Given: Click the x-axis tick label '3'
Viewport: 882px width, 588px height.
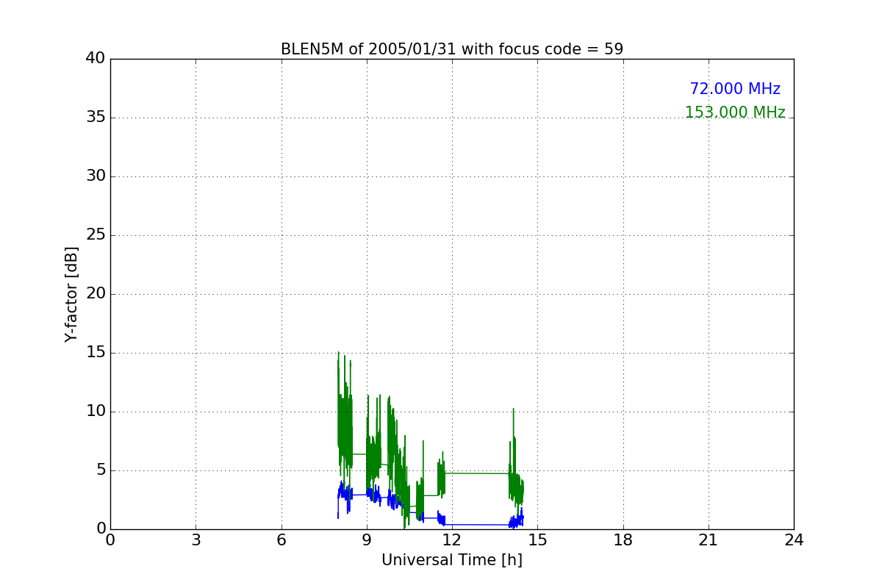Looking at the screenshot, I should [196, 540].
